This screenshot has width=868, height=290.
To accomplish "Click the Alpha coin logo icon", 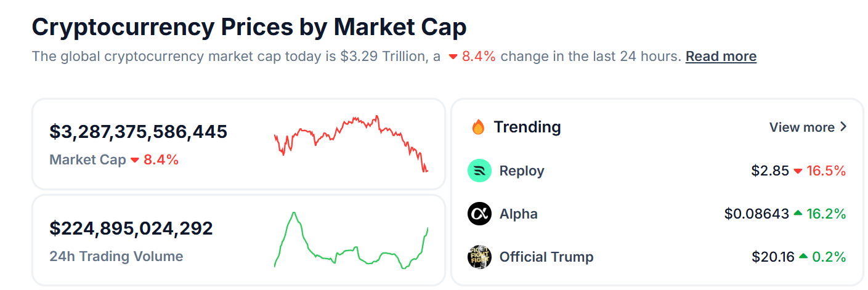I will pyautogui.click(x=479, y=214).
